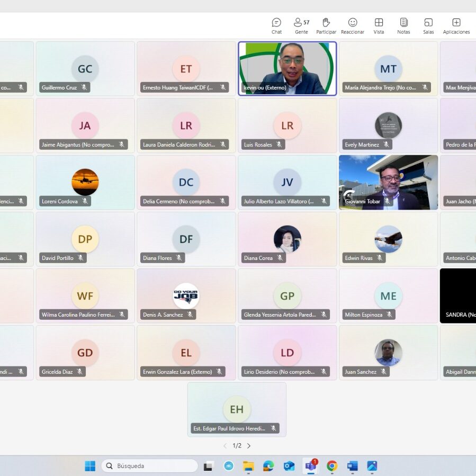Open the Reaccionar emoji menu
Viewport: 476px width, 476px height.
point(353,25)
